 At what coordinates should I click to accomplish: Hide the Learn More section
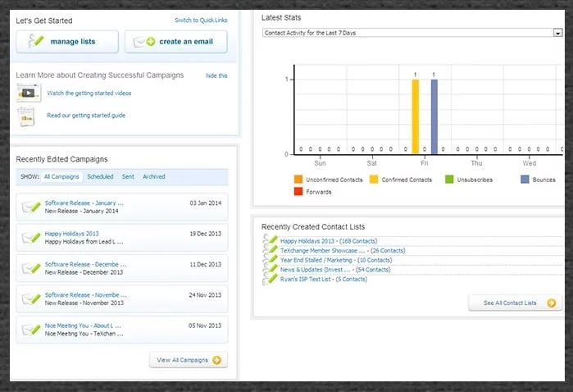[x=216, y=75]
